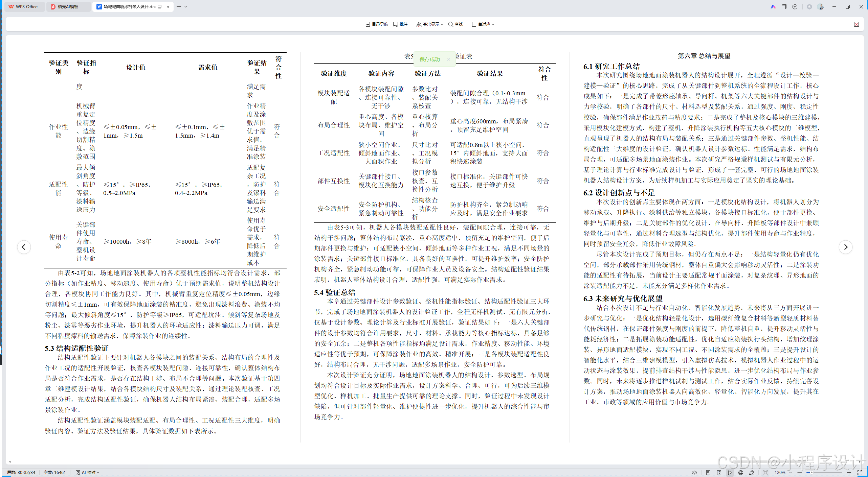The height and width of the screenshot is (477, 868).
Task: Click the 布局合理性 table cell
Action: (334, 125)
